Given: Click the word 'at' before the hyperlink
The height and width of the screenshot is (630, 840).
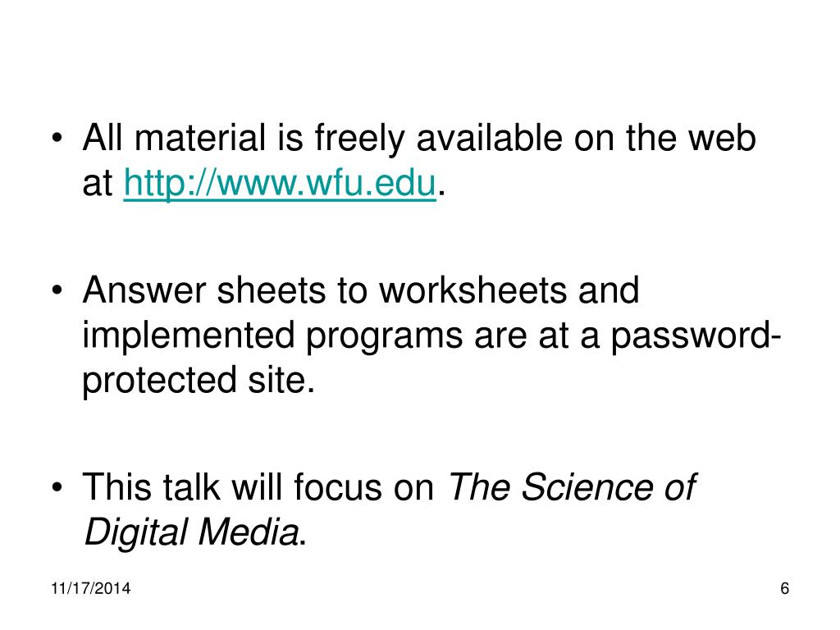Looking at the screenshot, I should 98,184.
